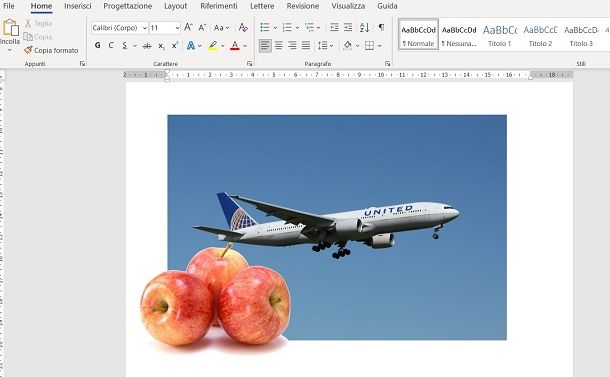610x377 pixels.
Task: Select the Copia formato painter
Action: (x=51, y=50)
